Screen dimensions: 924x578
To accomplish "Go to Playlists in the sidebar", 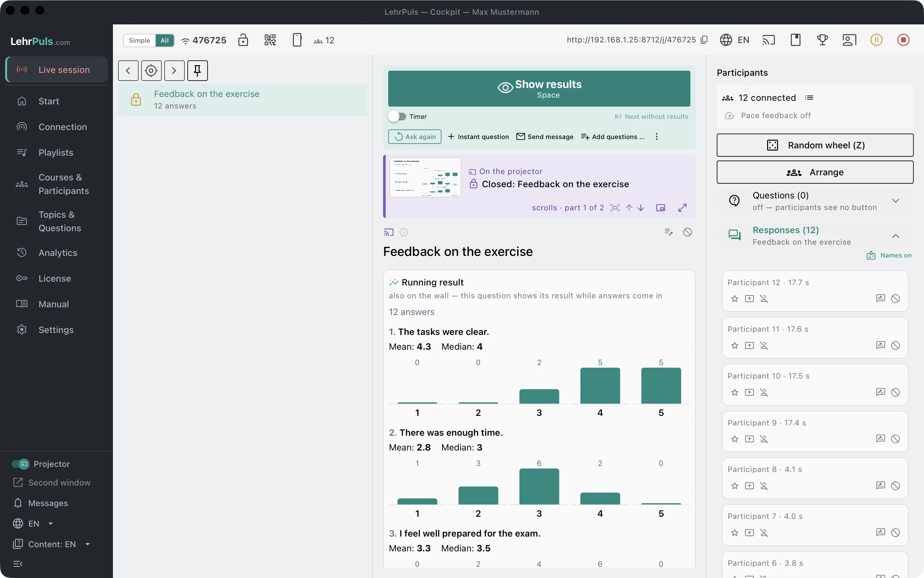I will (56, 153).
